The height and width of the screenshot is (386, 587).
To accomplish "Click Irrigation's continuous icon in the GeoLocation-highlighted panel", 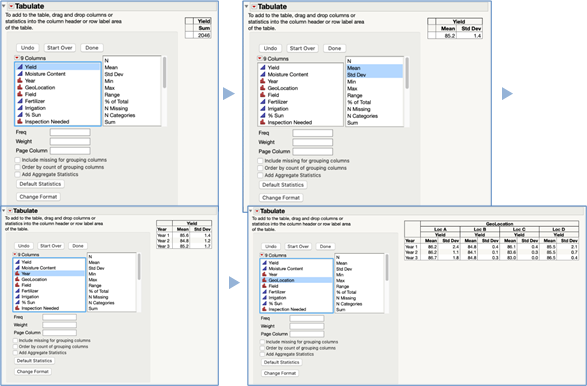I will [x=264, y=298].
